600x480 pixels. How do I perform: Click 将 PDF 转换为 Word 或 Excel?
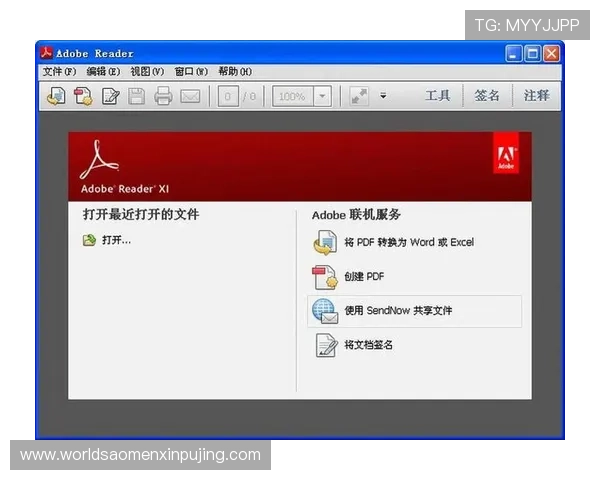click(409, 242)
